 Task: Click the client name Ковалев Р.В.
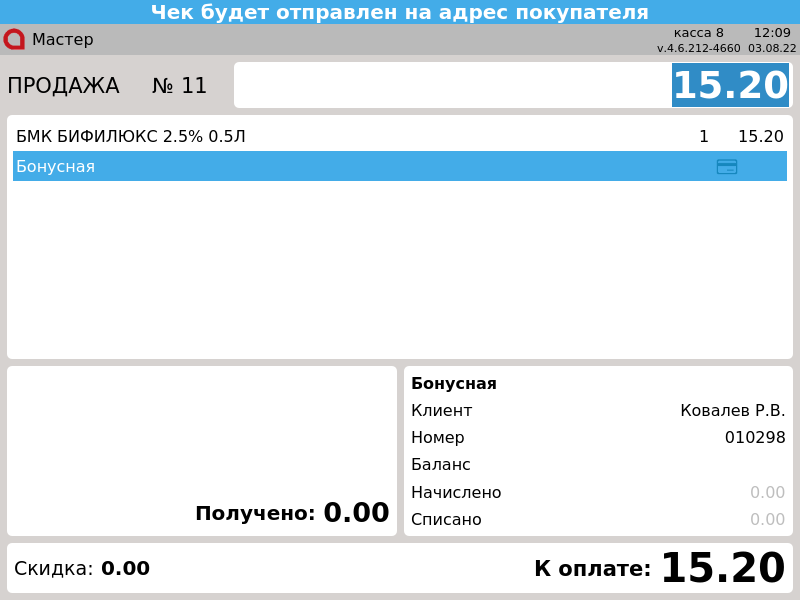(x=732, y=411)
